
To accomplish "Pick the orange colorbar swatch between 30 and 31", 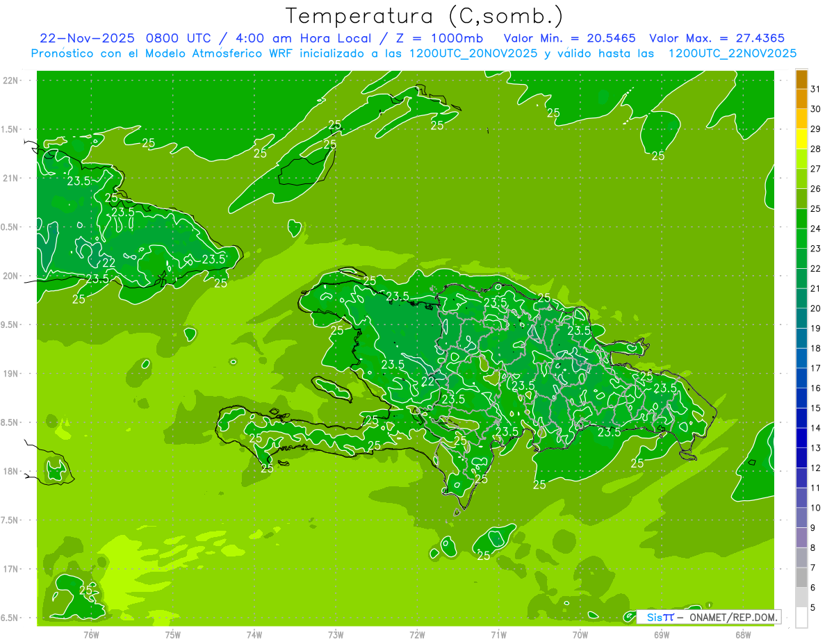I will click(x=801, y=99).
